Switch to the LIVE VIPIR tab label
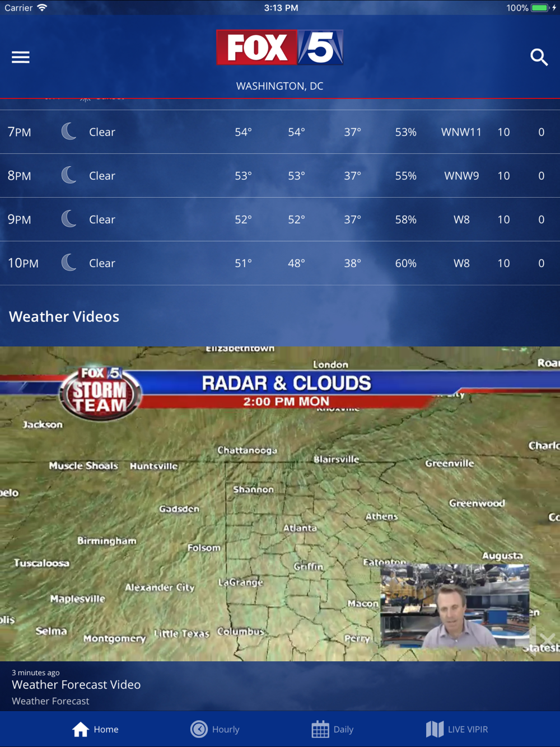Viewport: 560px width, 747px height. [468, 729]
